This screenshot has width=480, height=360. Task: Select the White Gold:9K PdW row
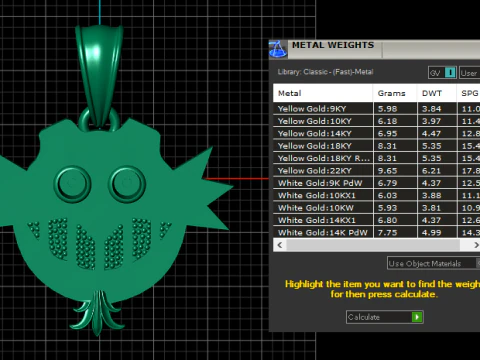click(377, 183)
